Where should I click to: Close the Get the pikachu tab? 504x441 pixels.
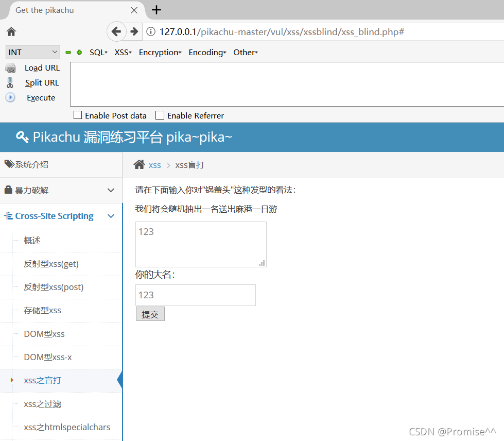click(x=134, y=10)
